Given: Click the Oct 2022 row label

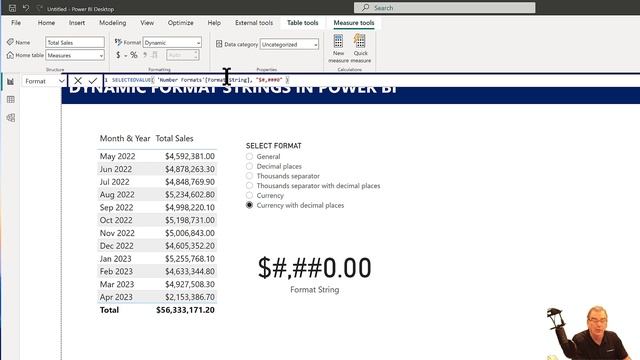Looking at the screenshot, I should pyautogui.click(x=116, y=220).
